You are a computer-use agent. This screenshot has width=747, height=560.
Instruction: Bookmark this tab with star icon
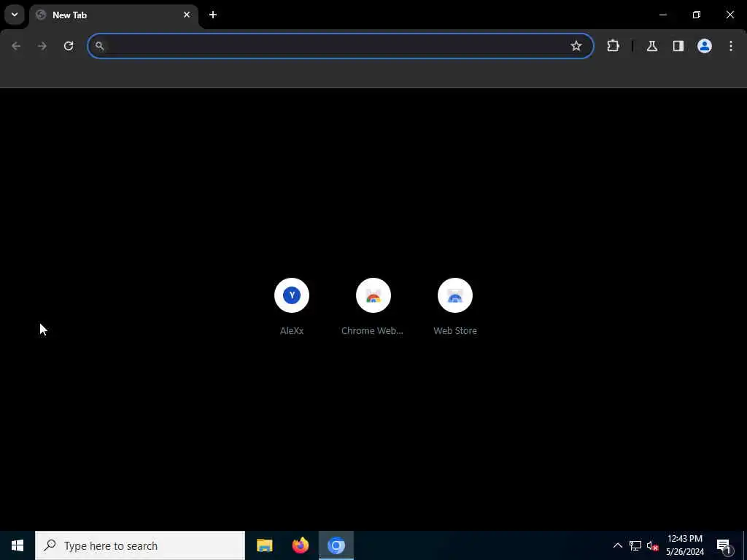coord(576,46)
